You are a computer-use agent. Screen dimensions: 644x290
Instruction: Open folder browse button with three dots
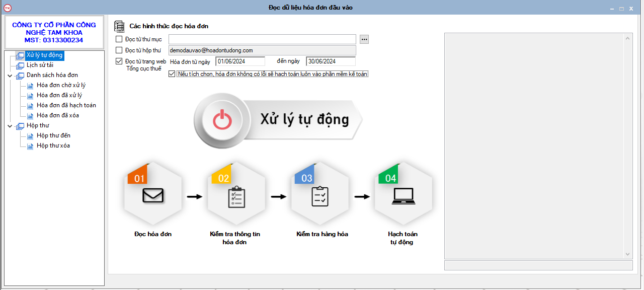pos(364,39)
